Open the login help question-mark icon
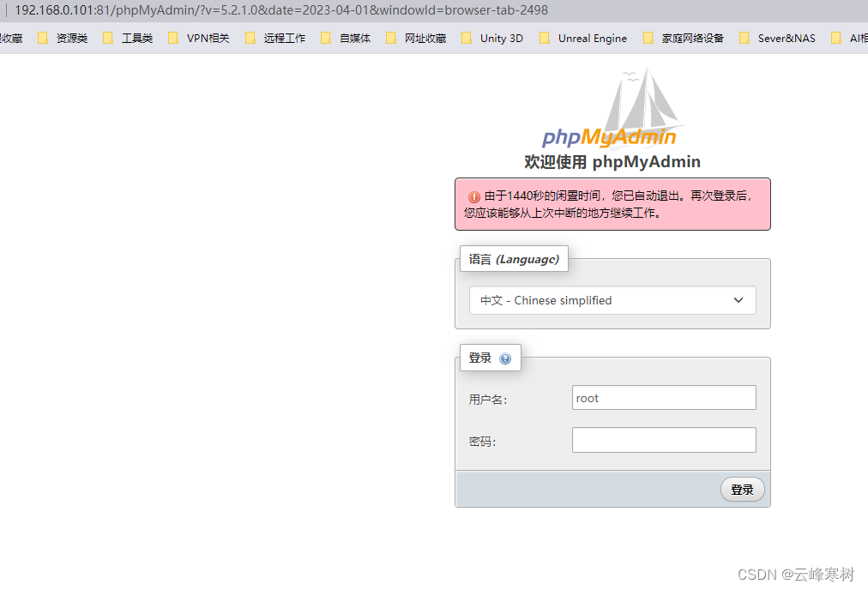Image resolution: width=868 pixels, height=590 pixels. [x=505, y=358]
